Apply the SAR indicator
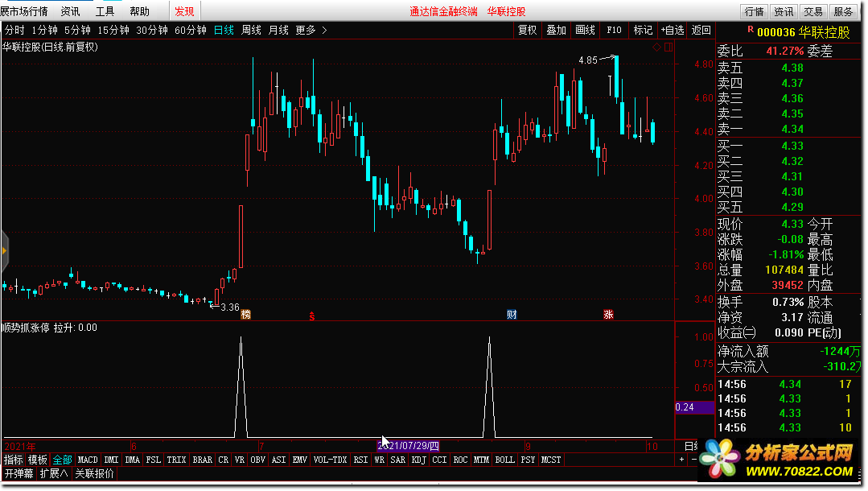868x491 pixels. pyautogui.click(x=397, y=460)
